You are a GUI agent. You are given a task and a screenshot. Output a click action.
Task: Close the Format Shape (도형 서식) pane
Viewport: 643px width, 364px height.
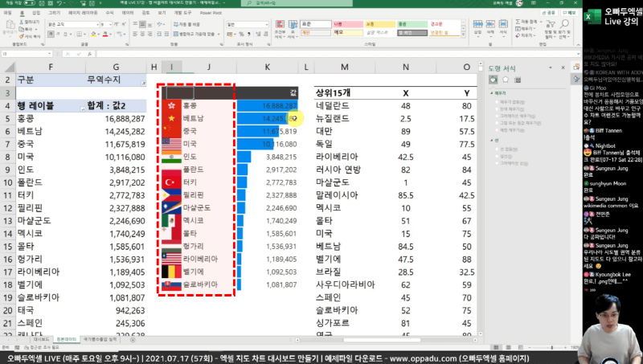click(563, 67)
